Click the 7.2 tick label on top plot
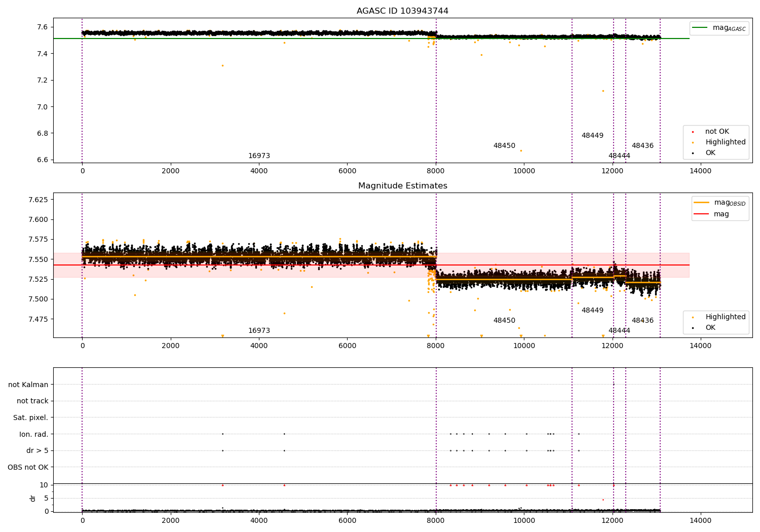Viewport: 760px width, 532px height. coord(43,80)
